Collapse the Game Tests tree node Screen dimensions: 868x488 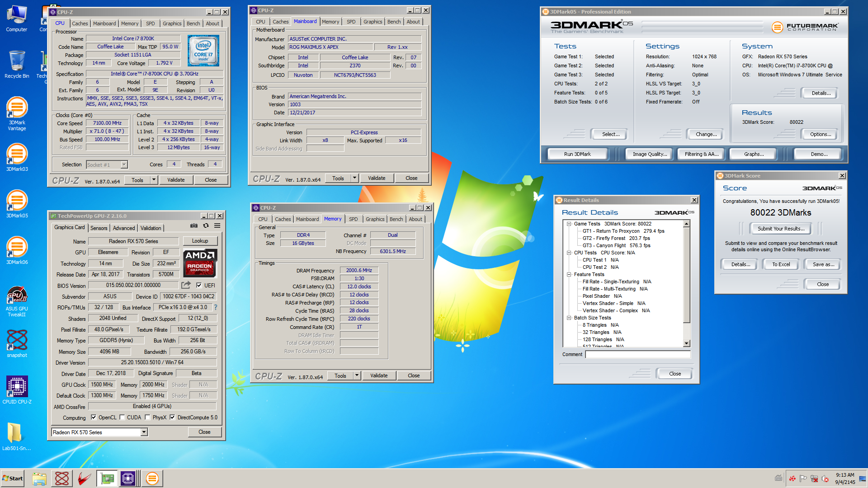point(569,224)
